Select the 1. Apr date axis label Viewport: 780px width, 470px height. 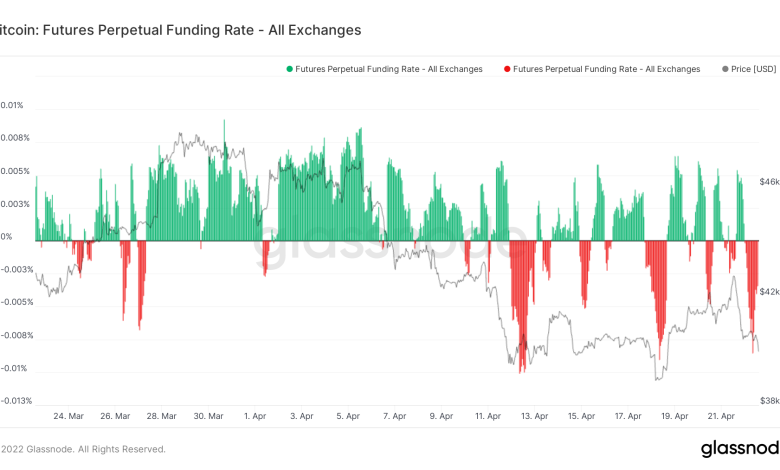254,415
